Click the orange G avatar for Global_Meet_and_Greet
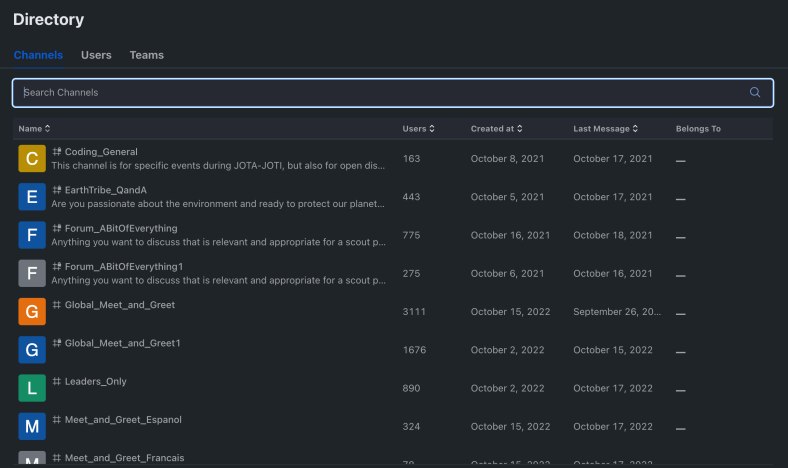 click(32, 311)
